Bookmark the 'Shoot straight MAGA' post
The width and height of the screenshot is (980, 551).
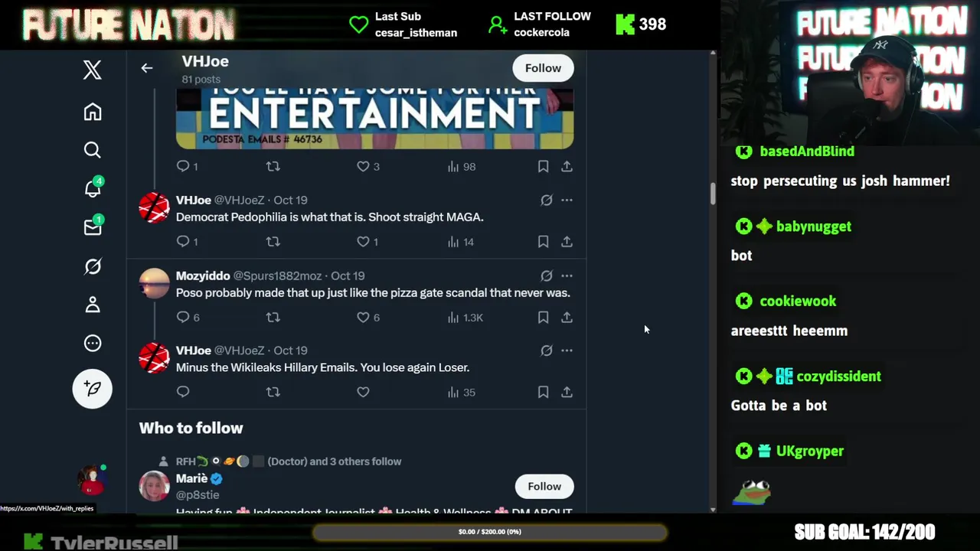click(543, 241)
